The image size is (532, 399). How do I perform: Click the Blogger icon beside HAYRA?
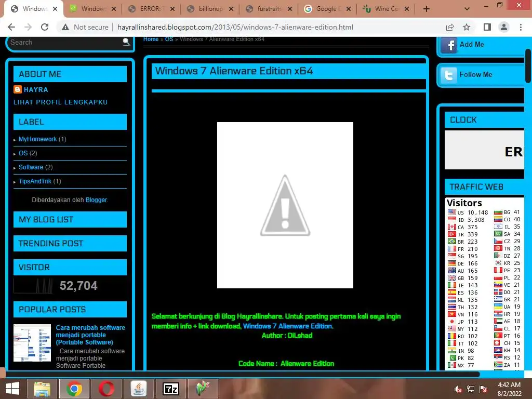(18, 89)
